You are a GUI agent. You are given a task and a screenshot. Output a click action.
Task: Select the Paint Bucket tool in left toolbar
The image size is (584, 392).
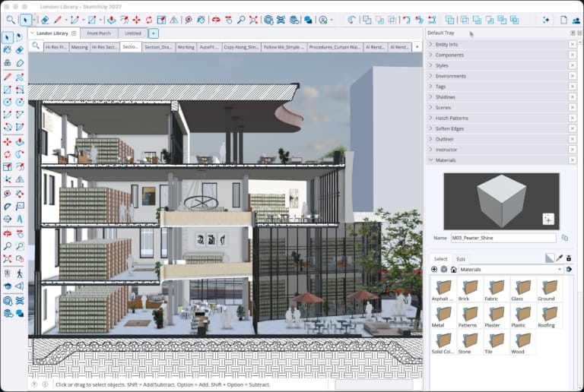(x=7, y=50)
